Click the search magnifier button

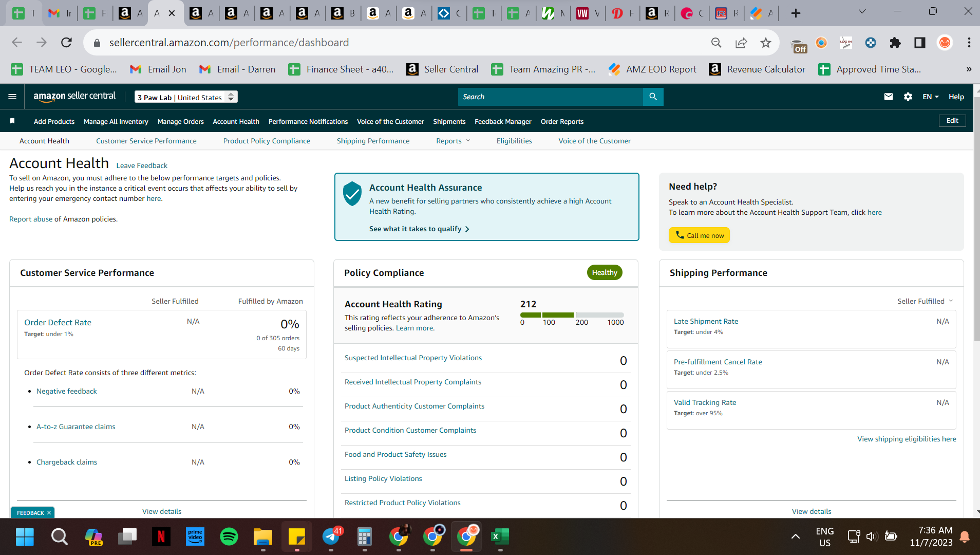click(x=653, y=97)
